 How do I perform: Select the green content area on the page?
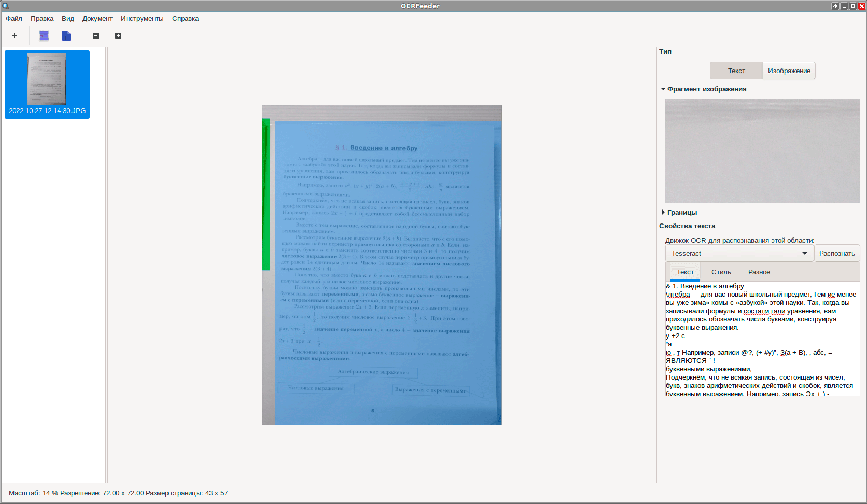[266, 194]
